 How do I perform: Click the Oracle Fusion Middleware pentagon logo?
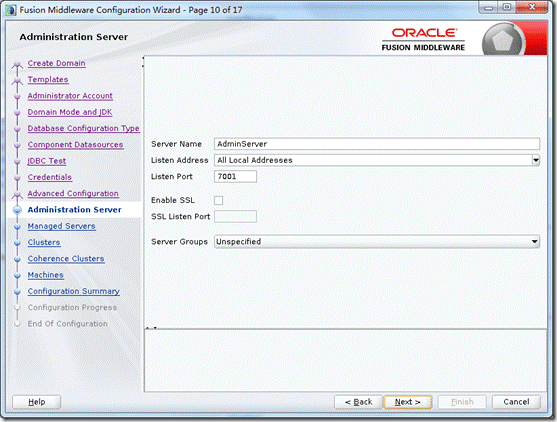(503, 40)
